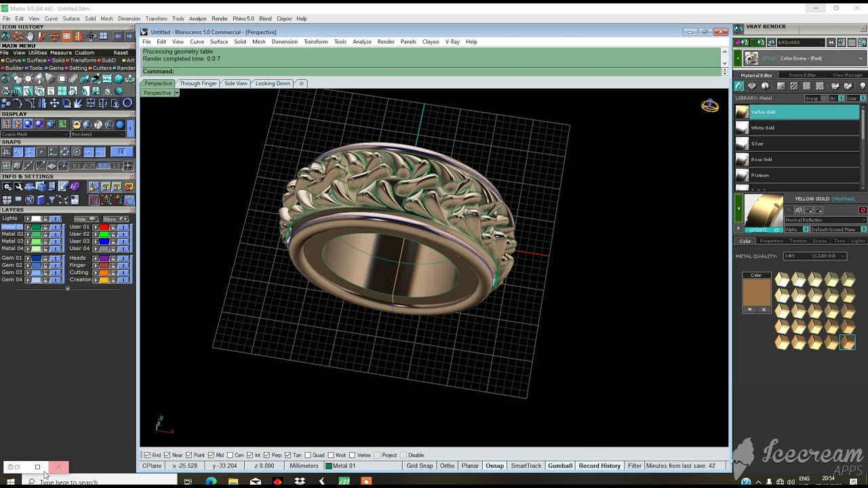Enable the Knot osnap checkbox

(332, 455)
